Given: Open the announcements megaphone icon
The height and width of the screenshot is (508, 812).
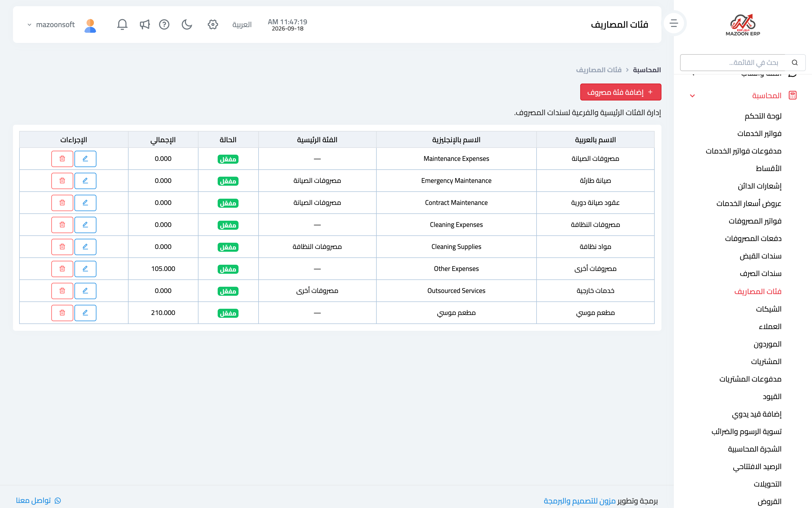Looking at the screenshot, I should pos(145,25).
